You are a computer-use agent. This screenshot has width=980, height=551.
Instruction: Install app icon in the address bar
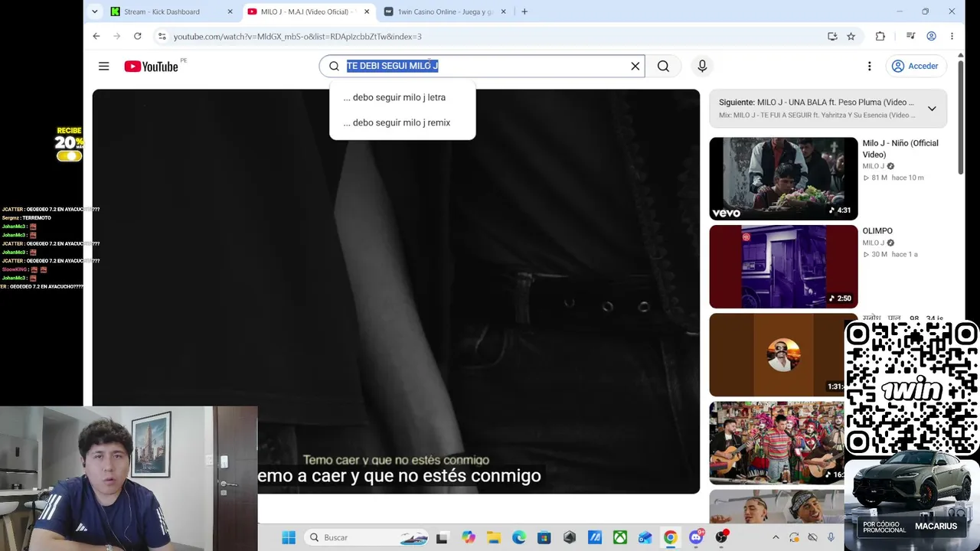click(832, 36)
